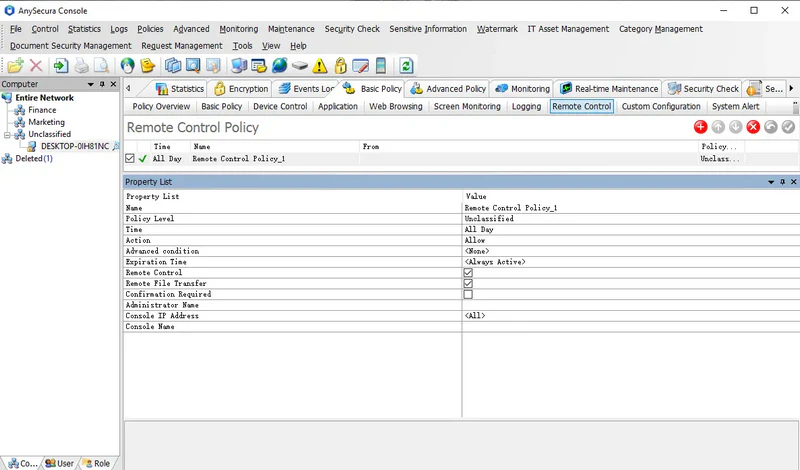This screenshot has width=800, height=470.
Task: Open the Screen Monitoring sub-tab
Action: pyautogui.click(x=467, y=107)
